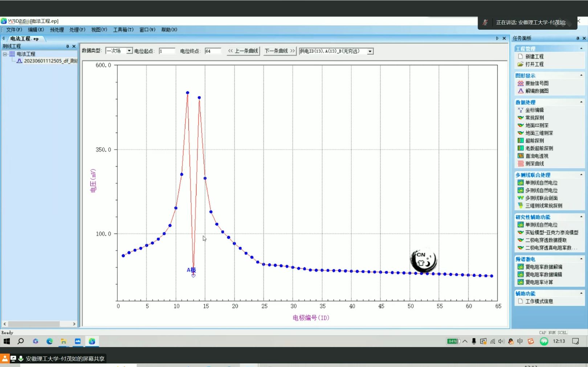Collapse the 辅助功能 section

[x=581, y=293]
